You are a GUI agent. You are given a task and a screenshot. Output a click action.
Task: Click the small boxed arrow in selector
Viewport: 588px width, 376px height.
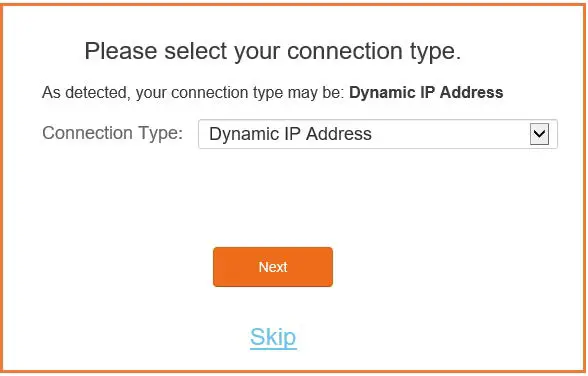pyautogui.click(x=539, y=134)
